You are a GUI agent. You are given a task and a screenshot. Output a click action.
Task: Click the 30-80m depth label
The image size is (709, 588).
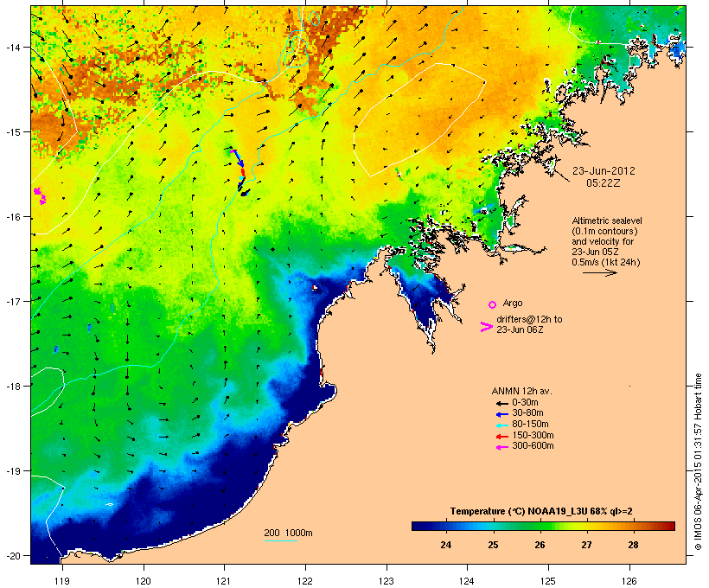527,413
